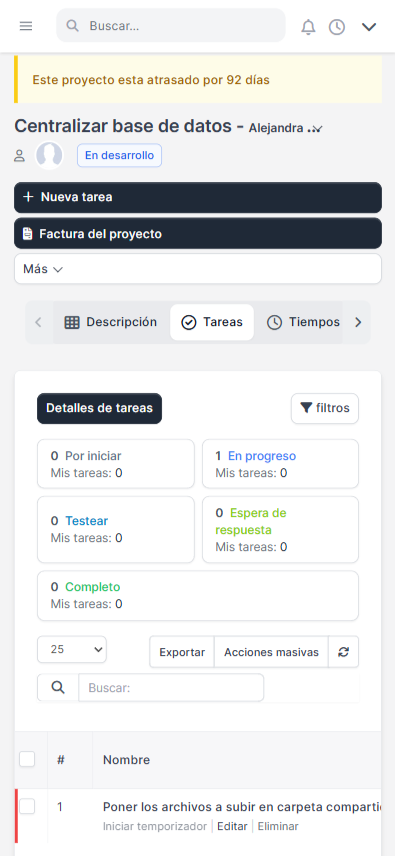
Task: Click the table search magnifier icon
Action: click(x=58, y=688)
